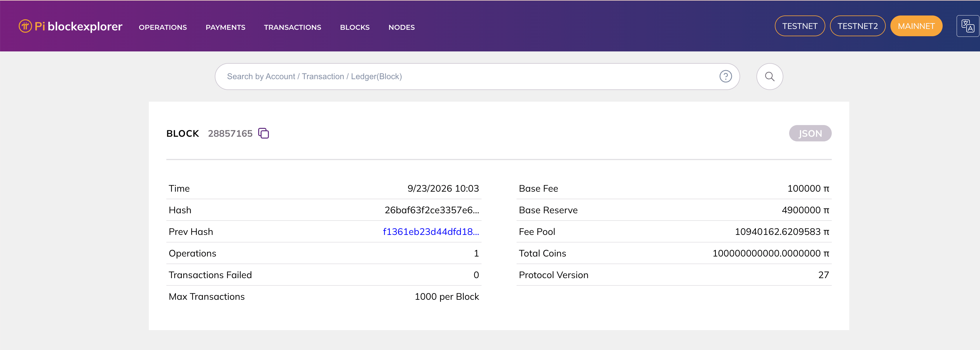Click the Max Transactions label
The height and width of the screenshot is (350, 980).
(x=207, y=297)
